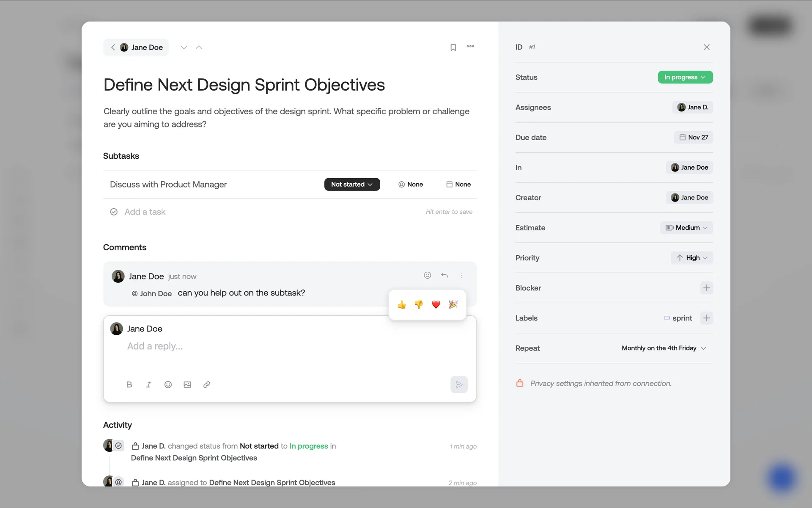Check the circle beside Add a task
The width and height of the screenshot is (812, 508).
114,212
